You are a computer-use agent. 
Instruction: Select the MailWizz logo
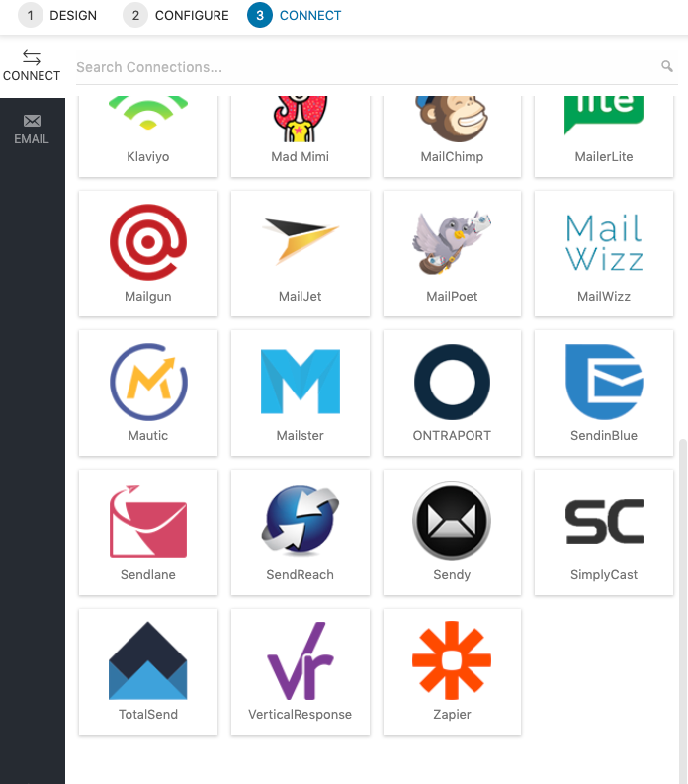coord(604,242)
